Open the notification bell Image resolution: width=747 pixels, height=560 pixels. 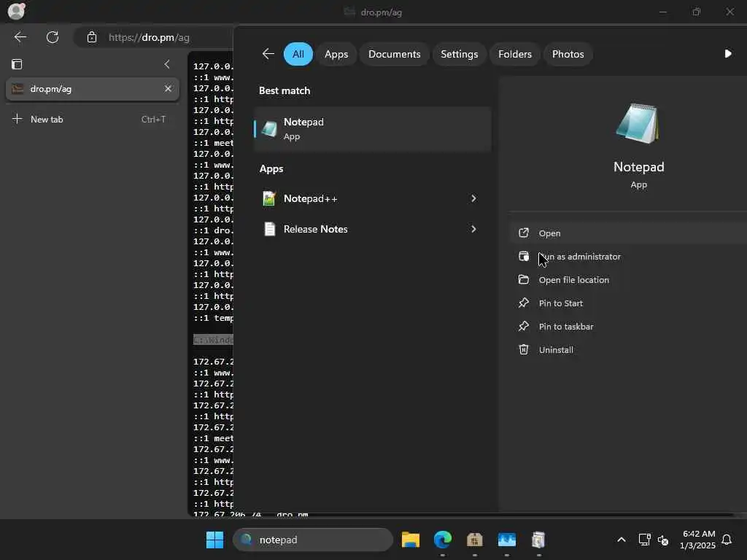click(x=727, y=540)
